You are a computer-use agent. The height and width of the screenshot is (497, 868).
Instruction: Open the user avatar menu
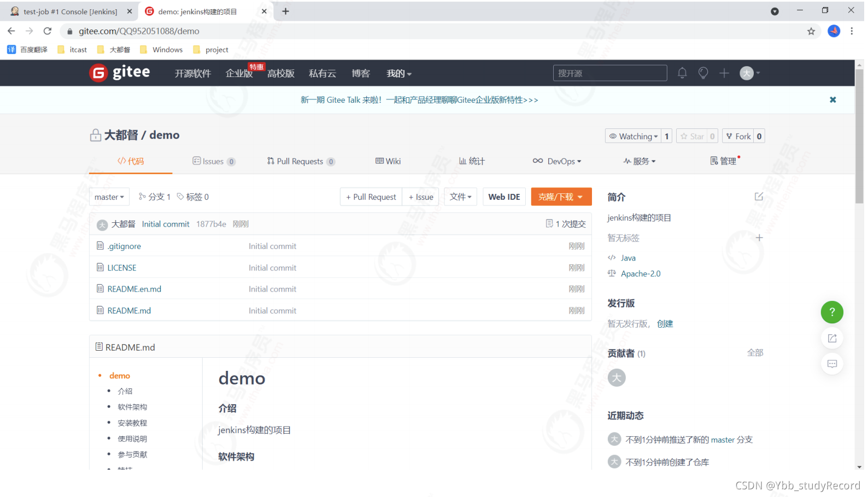click(749, 73)
